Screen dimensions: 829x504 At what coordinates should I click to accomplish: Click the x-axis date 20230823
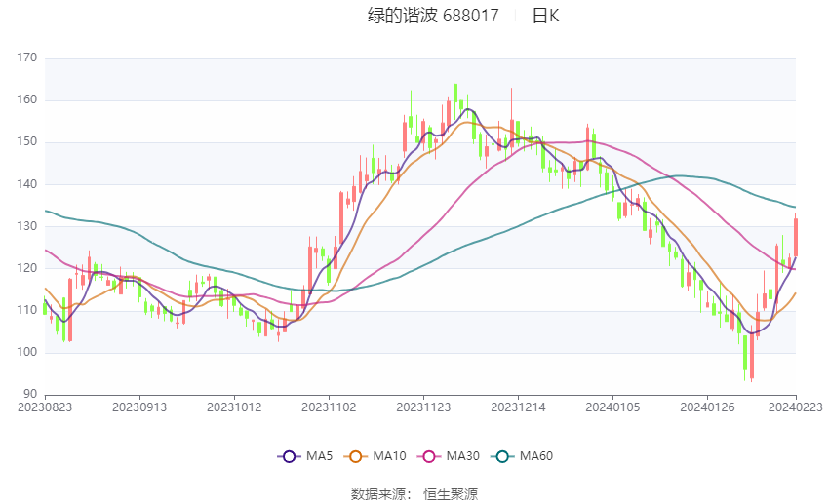tap(45, 407)
